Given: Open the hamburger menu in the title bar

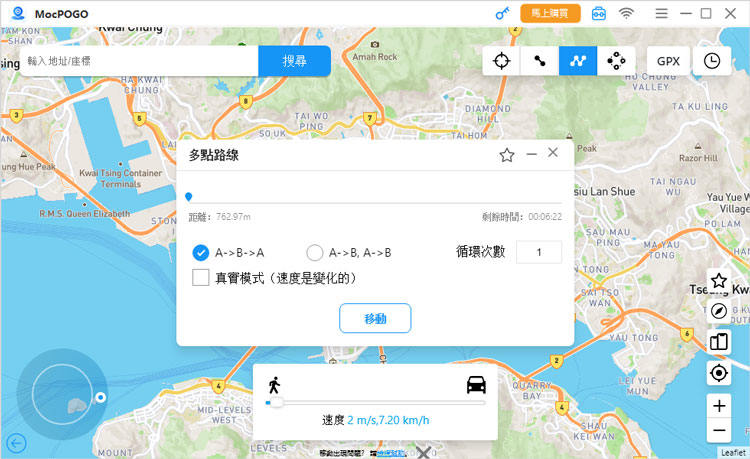Looking at the screenshot, I should click(x=662, y=14).
